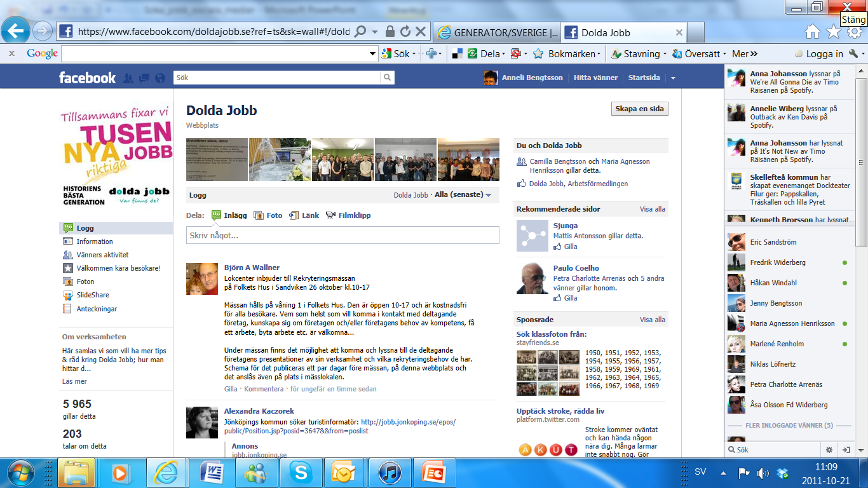Viewport: 868px width, 488px height.
Task: Select Filmklipp share option
Action: coord(348,215)
